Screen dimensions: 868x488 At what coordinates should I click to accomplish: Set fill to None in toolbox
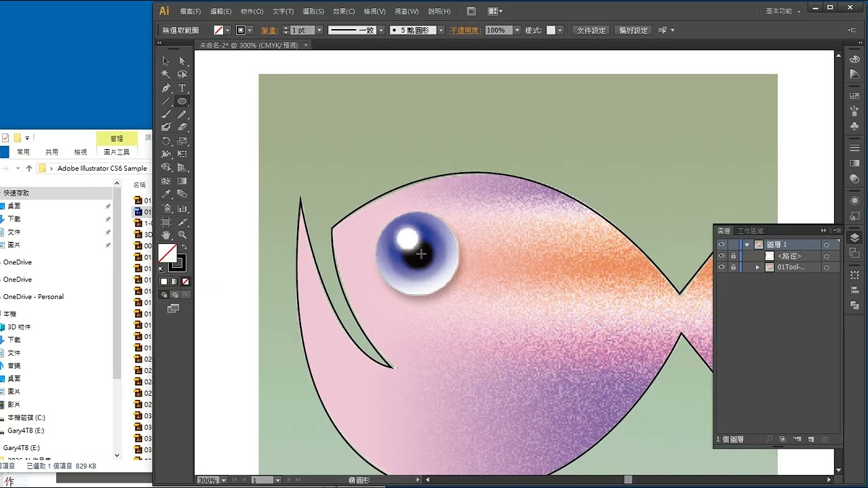click(186, 281)
